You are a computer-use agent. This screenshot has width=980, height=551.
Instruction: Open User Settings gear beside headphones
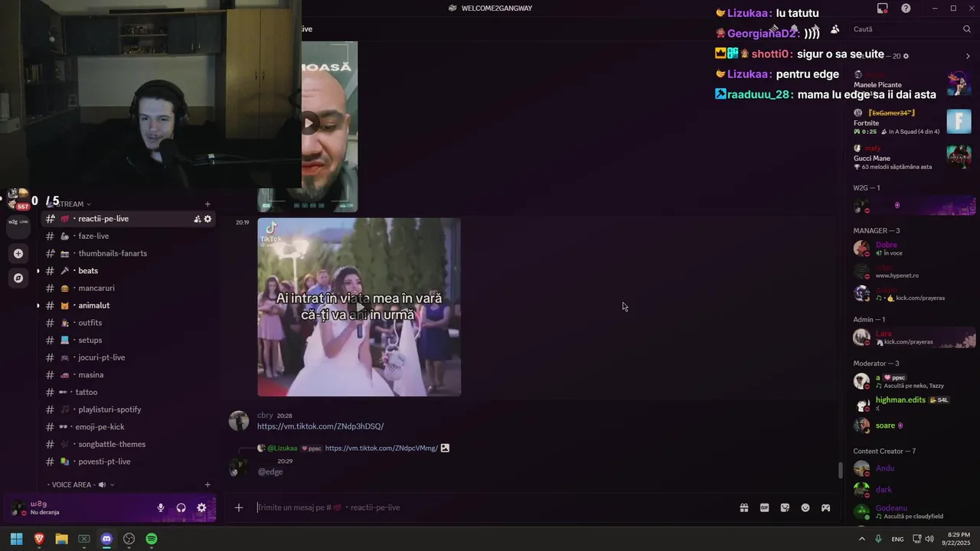[201, 507]
